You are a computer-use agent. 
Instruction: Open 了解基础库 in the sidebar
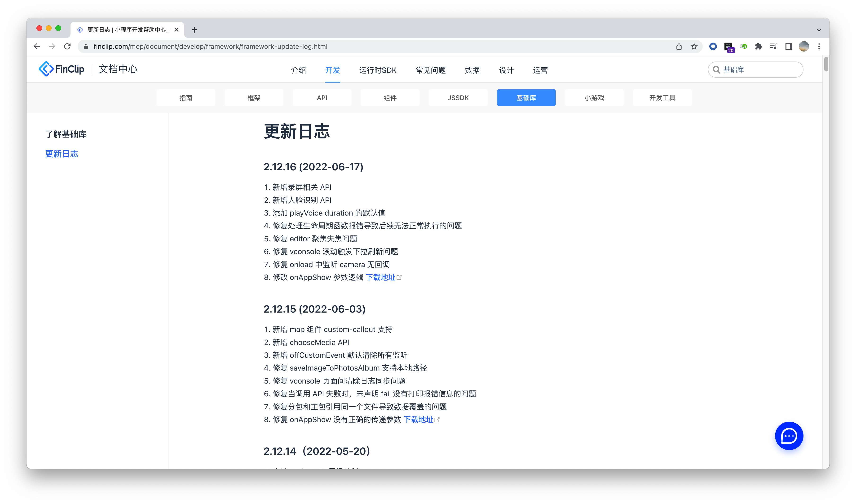pos(66,134)
